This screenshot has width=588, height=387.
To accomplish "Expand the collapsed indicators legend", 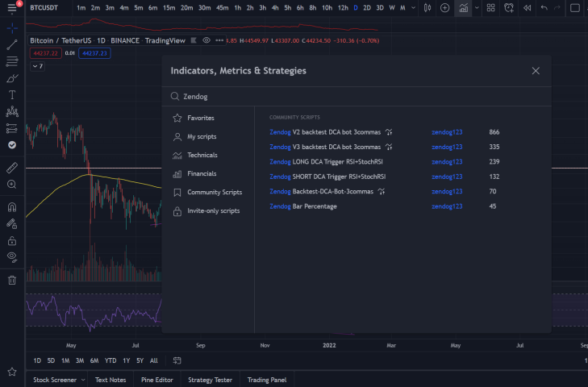I will pyautogui.click(x=37, y=66).
